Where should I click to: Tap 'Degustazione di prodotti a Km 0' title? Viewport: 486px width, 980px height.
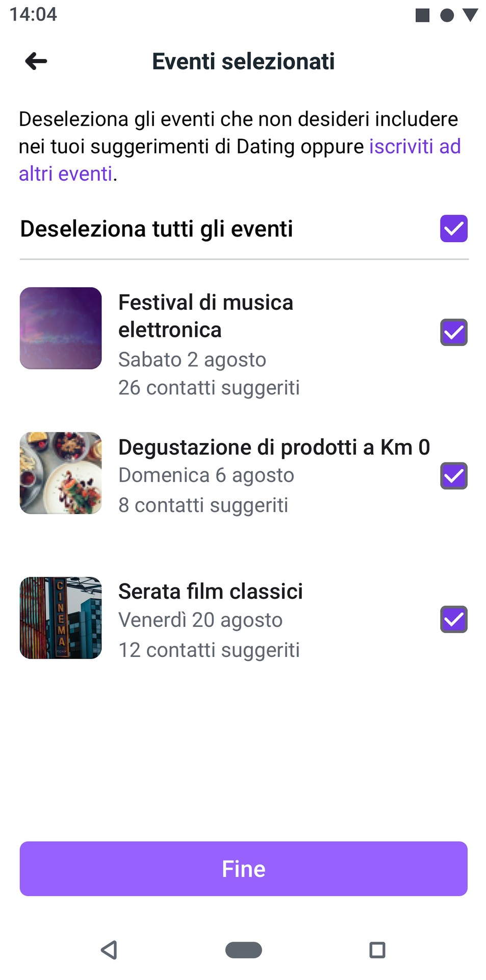coord(274,448)
